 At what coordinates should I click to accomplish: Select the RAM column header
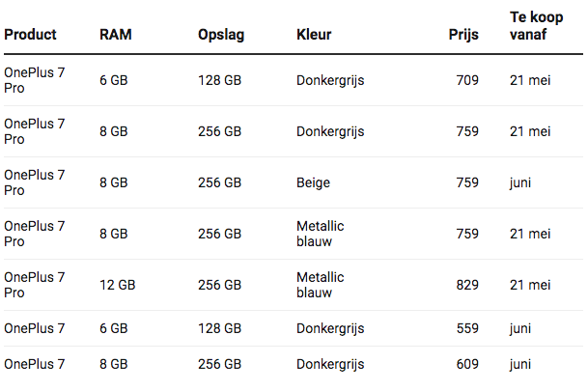pos(115,35)
